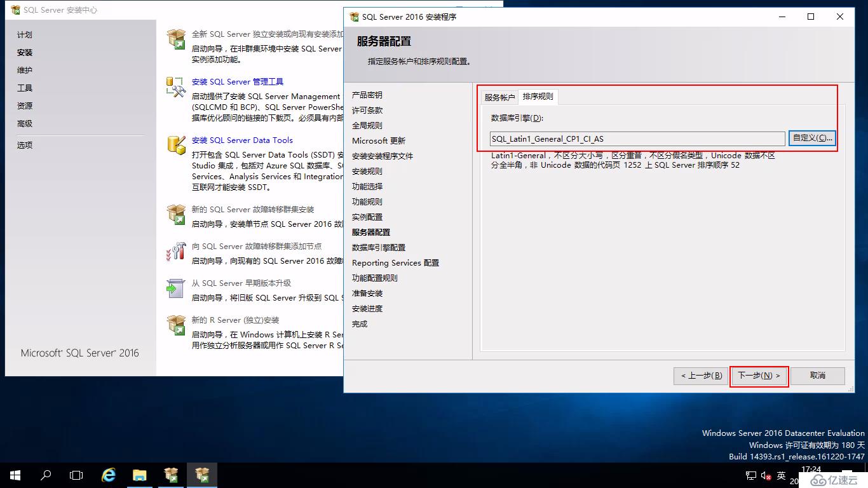Open 选项 in the Installation Center sidebar
Image resolution: width=868 pixels, height=488 pixels.
click(24, 145)
